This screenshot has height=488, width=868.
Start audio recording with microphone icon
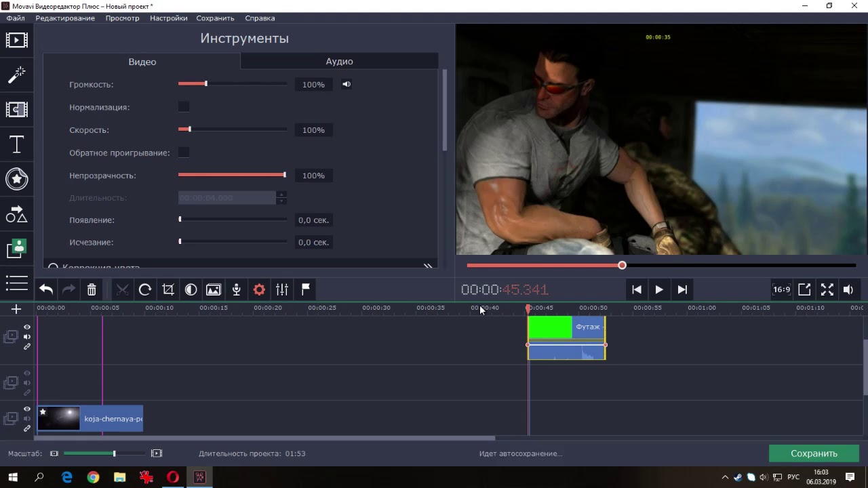(237, 290)
